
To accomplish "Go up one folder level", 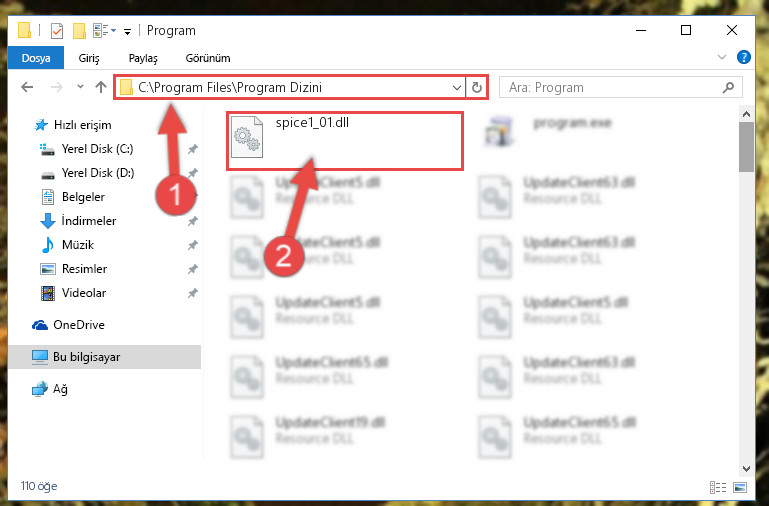I will 101,87.
